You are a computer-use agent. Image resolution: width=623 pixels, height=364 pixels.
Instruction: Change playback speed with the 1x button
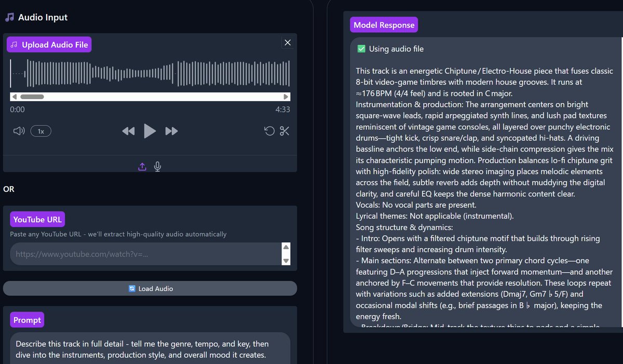click(40, 131)
